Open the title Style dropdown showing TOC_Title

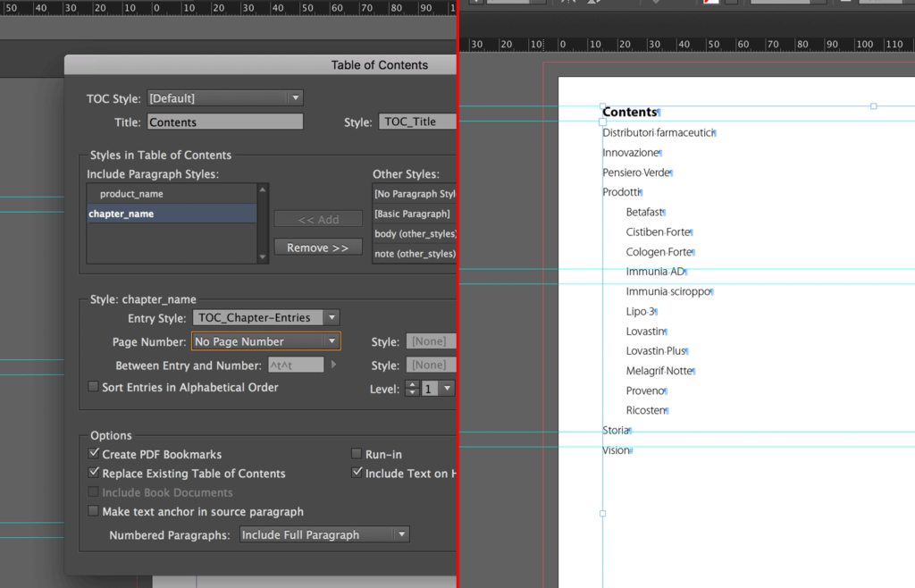[417, 122]
